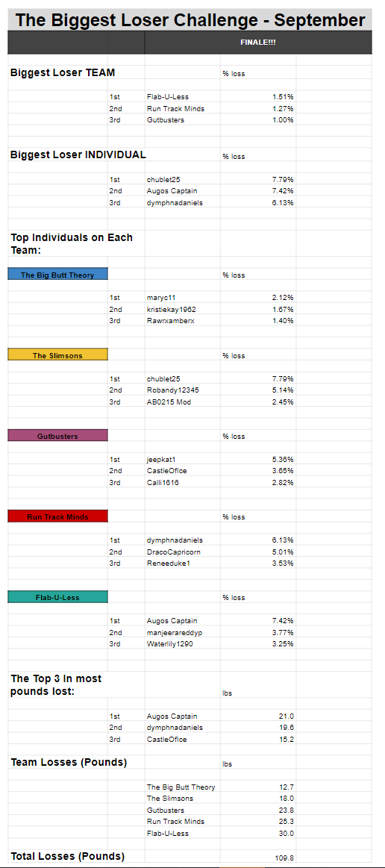Click the DracoCapricorn name cell
The image size is (385, 868).
coord(183,552)
